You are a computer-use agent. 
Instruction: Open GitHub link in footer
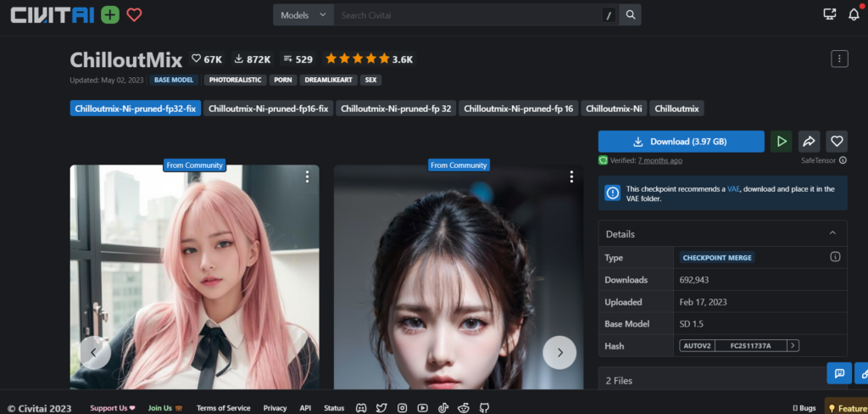[x=484, y=408]
